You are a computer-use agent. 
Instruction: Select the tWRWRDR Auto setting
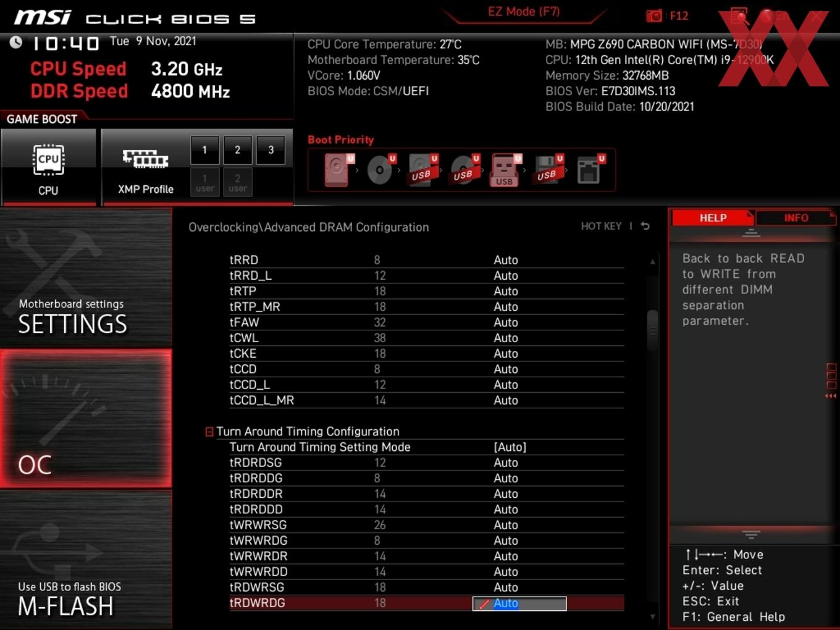point(506,556)
